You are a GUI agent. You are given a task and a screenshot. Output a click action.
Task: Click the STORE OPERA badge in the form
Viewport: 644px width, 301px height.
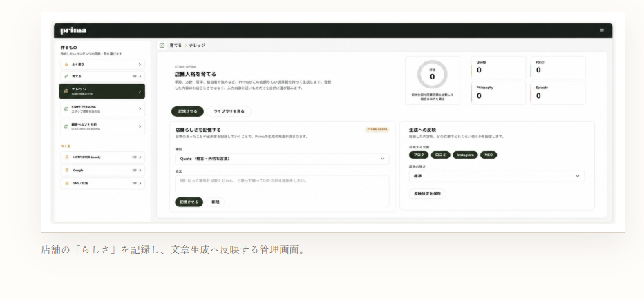[377, 130]
